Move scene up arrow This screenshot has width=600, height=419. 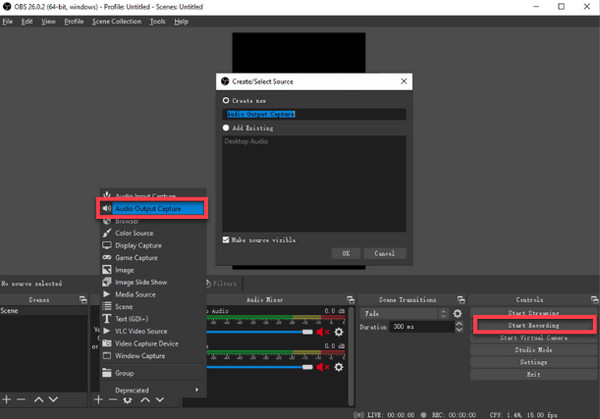click(x=38, y=399)
